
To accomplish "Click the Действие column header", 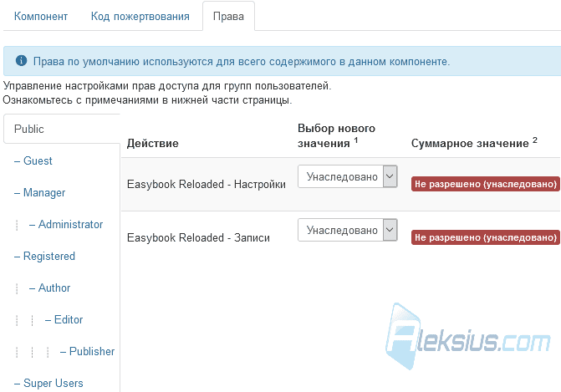I will (x=153, y=144).
